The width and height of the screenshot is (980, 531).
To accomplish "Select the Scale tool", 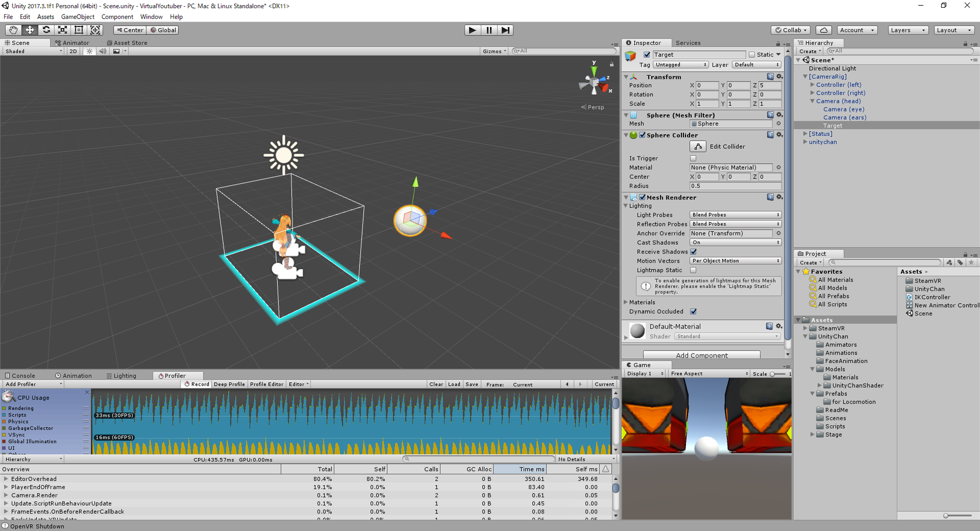I will click(x=62, y=30).
